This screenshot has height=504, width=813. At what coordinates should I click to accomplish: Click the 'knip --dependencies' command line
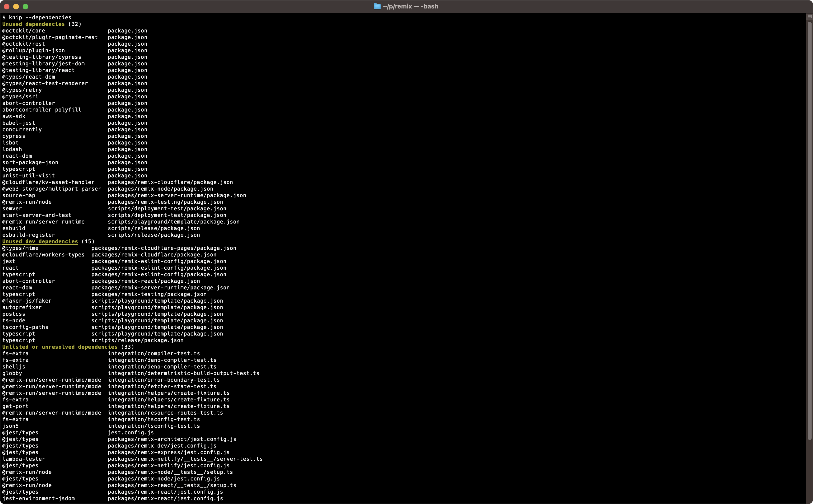[x=40, y=17]
